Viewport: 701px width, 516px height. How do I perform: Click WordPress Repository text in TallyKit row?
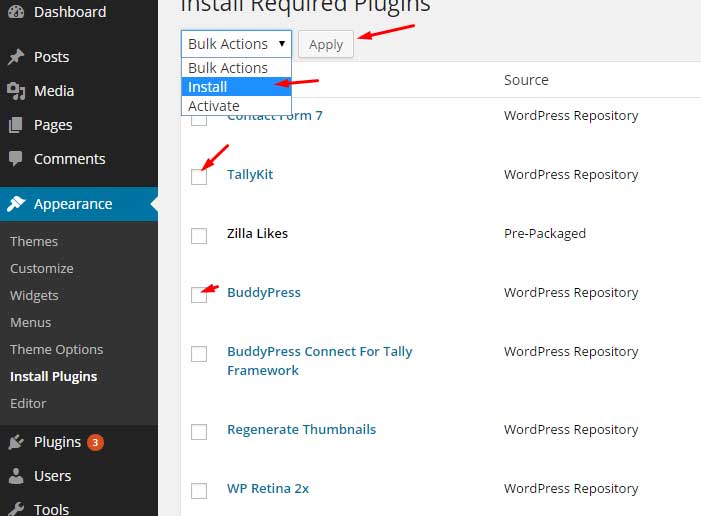(x=571, y=174)
